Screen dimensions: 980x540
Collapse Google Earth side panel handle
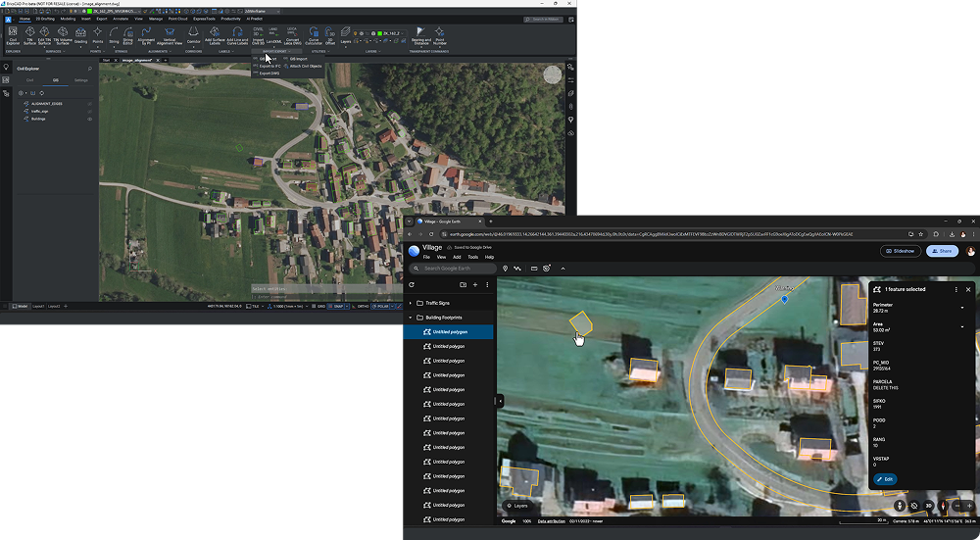coord(499,401)
